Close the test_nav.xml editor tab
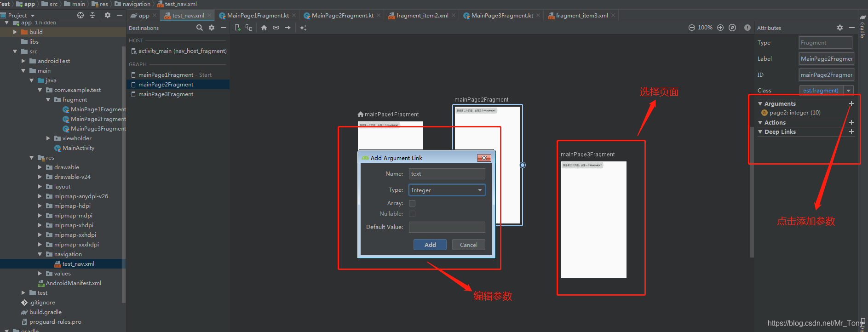The width and height of the screenshot is (868, 332). [209, 15]
